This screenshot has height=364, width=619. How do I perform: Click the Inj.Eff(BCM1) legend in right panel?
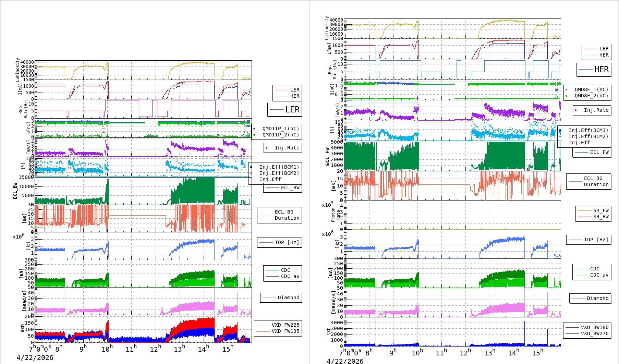(x=588, y=131)
